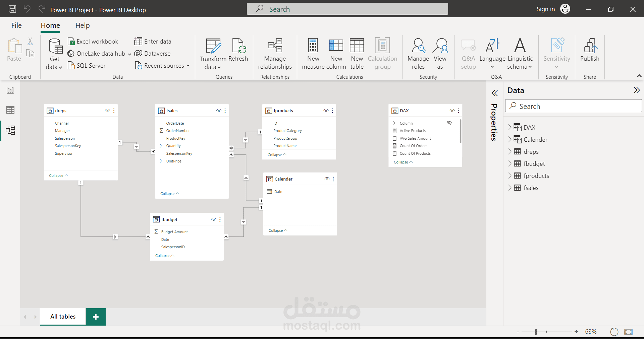Open Enter data dialog

pyautogui.click(x=153, y=41)
